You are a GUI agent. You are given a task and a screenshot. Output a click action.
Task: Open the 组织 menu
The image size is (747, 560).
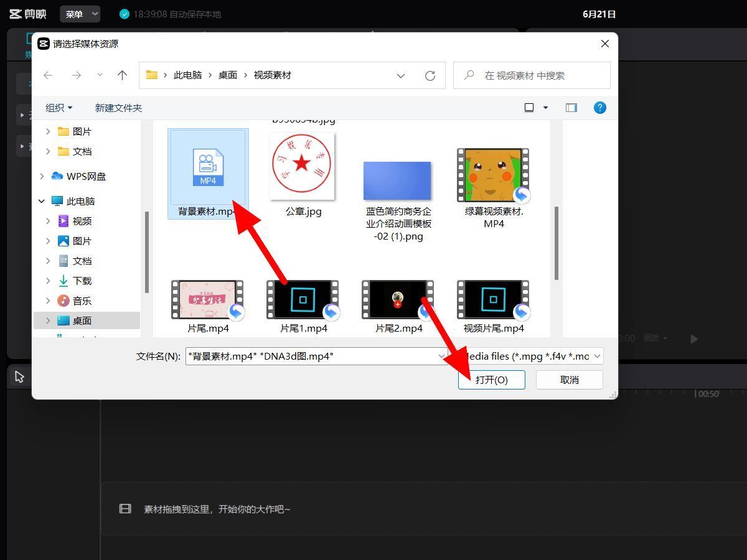click(59, 108)
